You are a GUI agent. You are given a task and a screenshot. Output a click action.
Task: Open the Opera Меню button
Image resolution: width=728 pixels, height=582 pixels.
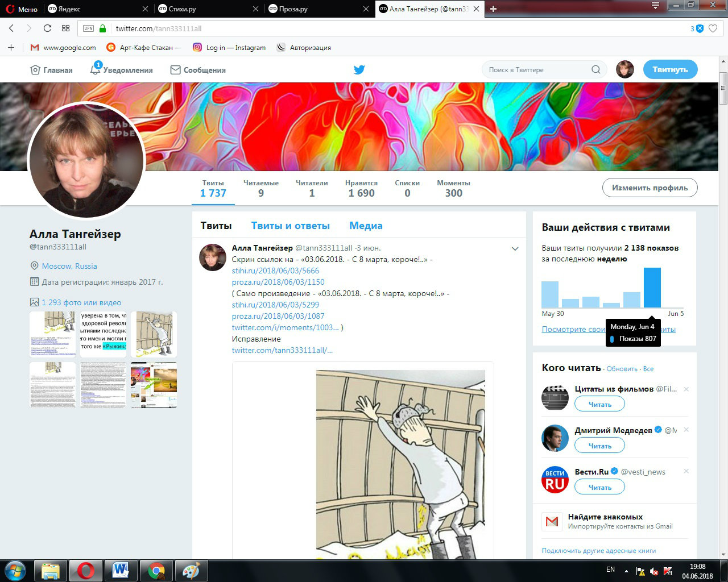click(22, 9)
